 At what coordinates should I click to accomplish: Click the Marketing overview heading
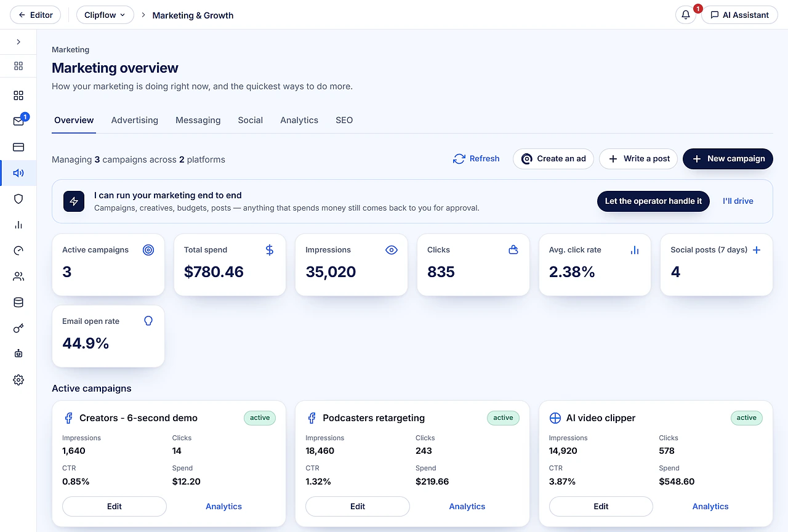(x=115, y=68)
